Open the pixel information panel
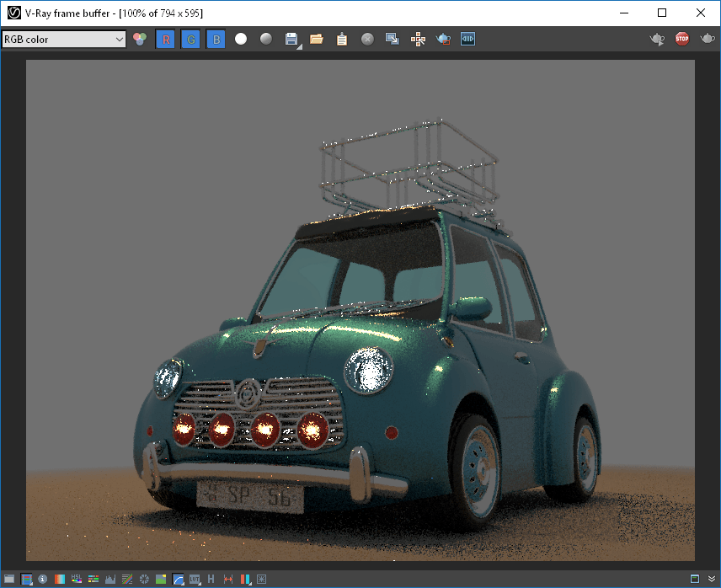 (41, 579)
